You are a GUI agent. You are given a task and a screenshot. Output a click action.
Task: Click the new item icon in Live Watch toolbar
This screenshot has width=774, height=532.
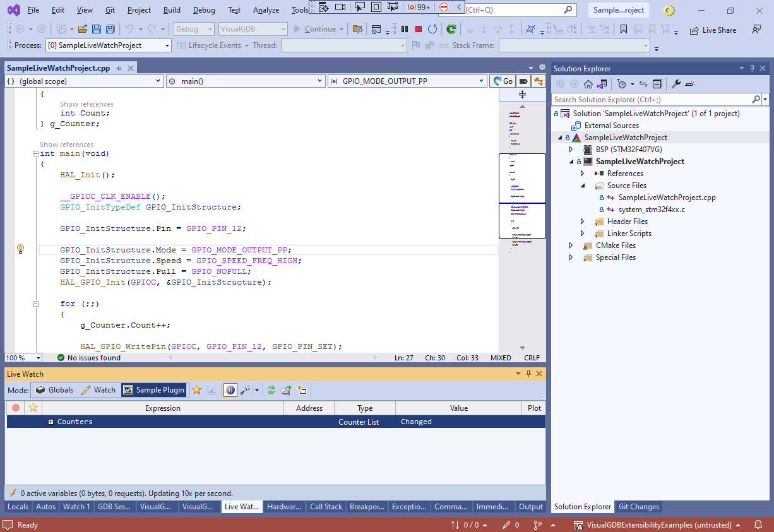click(302, 390)
